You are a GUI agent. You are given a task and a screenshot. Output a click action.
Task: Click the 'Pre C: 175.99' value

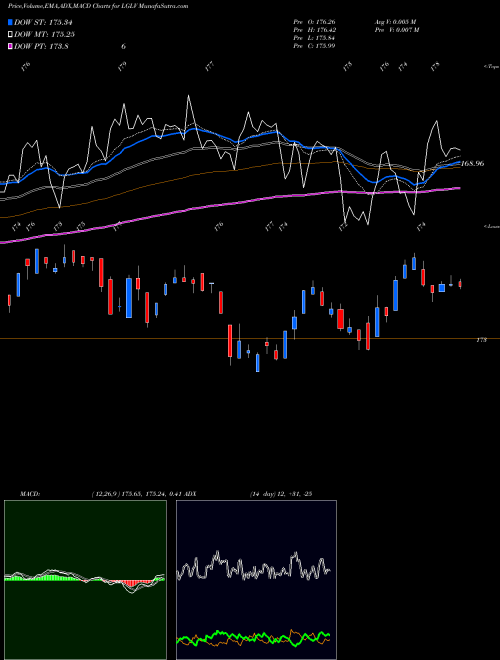coord(314,46)
